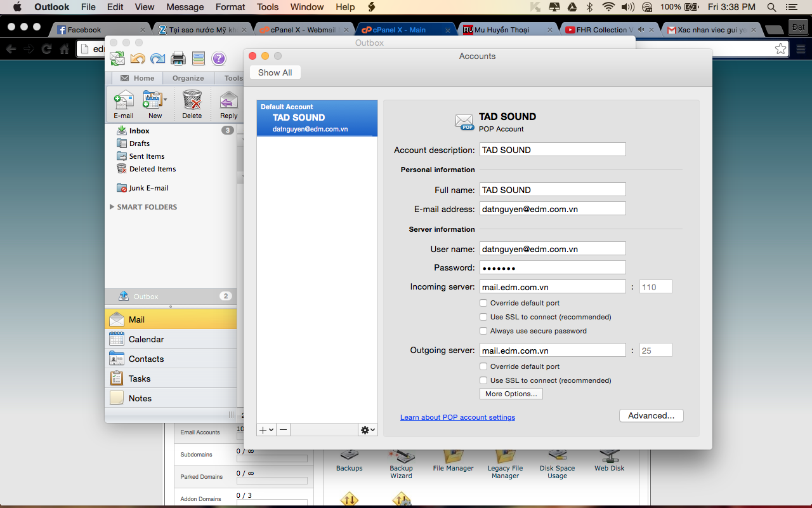Open Web Disk in cPanel
This screenshot has height=508, width=812.
click(x=609, y=460)
